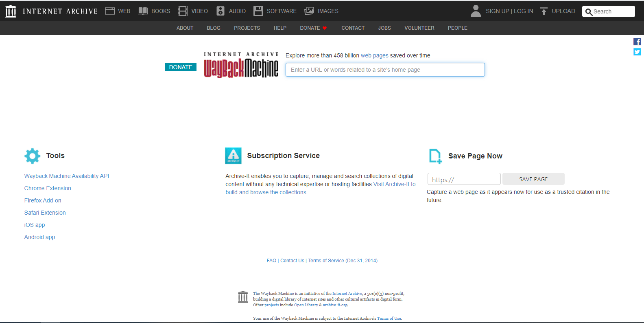Open the Contact Us link
Viewport: 644px width, 323px height.
[292, 261]
